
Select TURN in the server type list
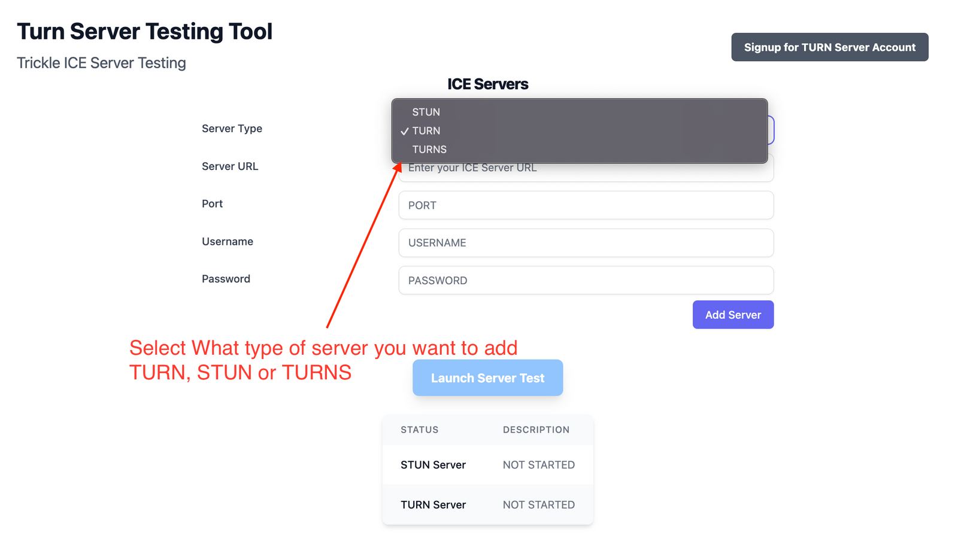[426, 130]
